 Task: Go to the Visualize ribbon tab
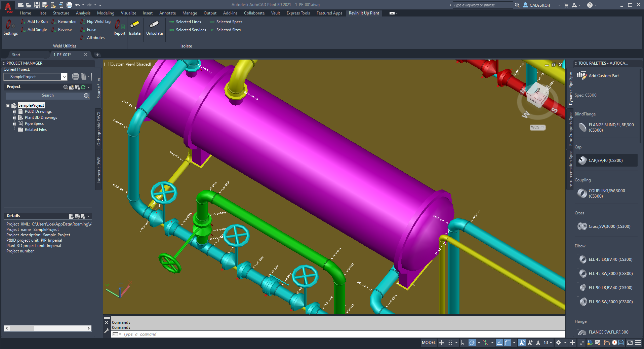128,13
